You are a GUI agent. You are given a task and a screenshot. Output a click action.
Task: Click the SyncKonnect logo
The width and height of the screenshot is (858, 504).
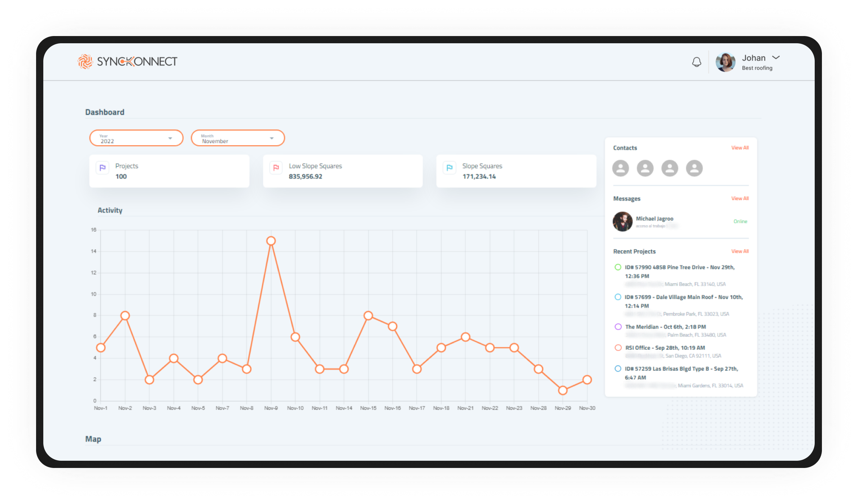(127, 61)
